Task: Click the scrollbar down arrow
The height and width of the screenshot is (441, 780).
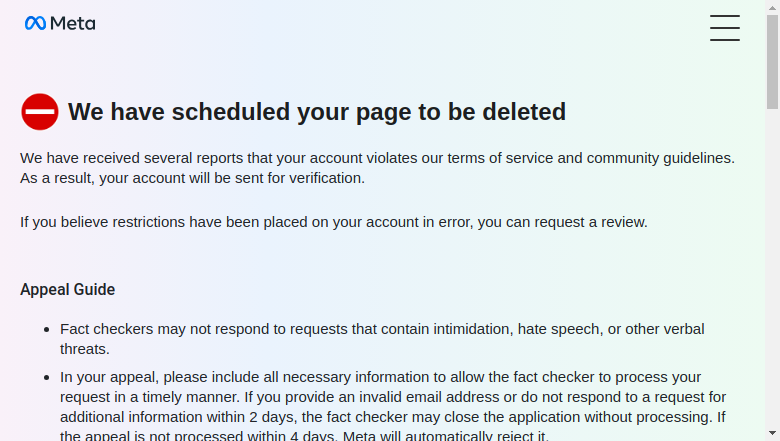Action: pos(773,434)
